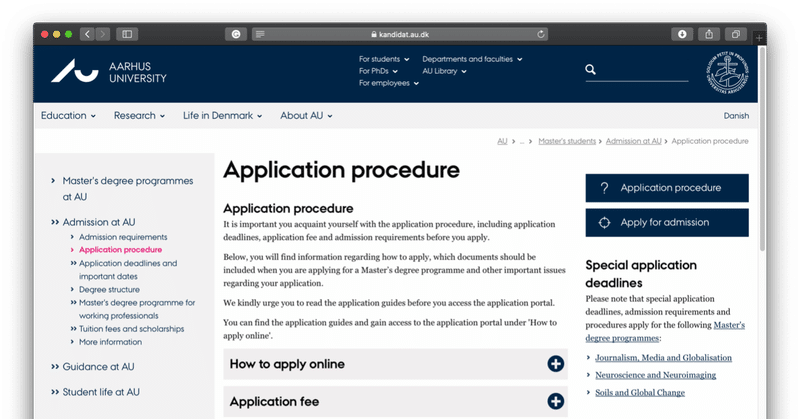Open Master's degree programme for working professionals
Screen dimensions: 800x419
(137, 309)
